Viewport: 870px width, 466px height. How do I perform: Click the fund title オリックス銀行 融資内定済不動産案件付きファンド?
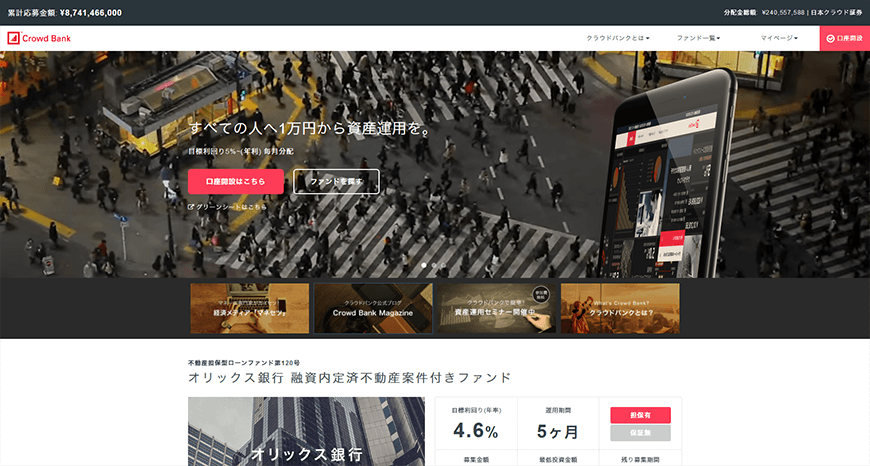pyautogui.click(x=350, y=378)
